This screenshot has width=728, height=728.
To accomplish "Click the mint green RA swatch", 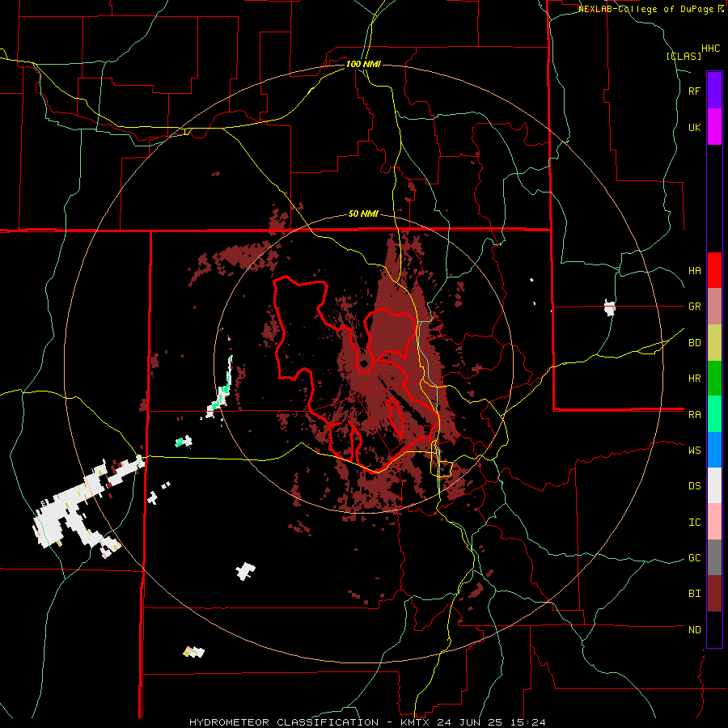I will click(714, 413).
